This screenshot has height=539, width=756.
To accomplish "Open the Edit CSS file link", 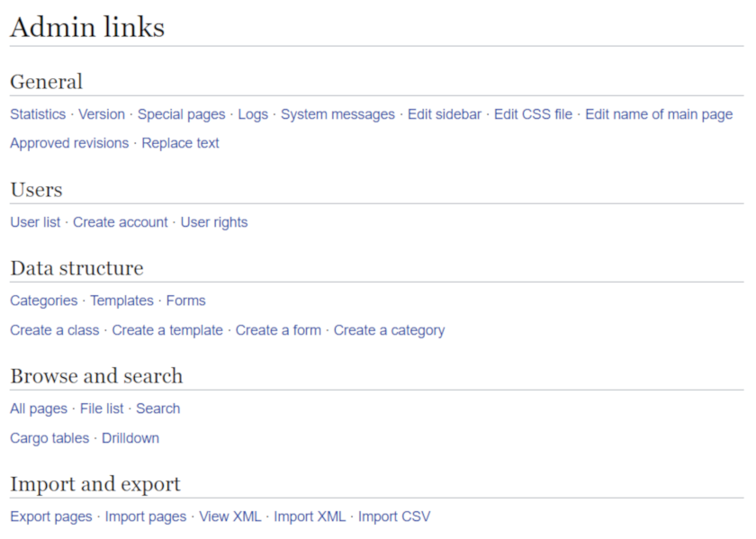I will (x=533, y=114).
